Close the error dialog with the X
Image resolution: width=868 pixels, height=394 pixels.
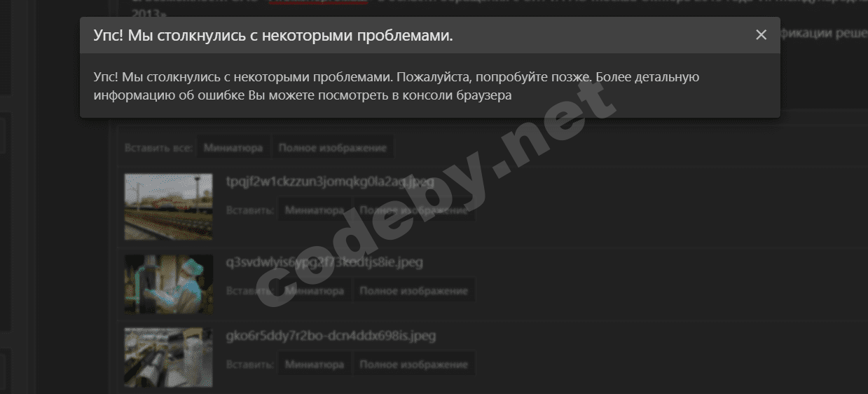[762, 35]
